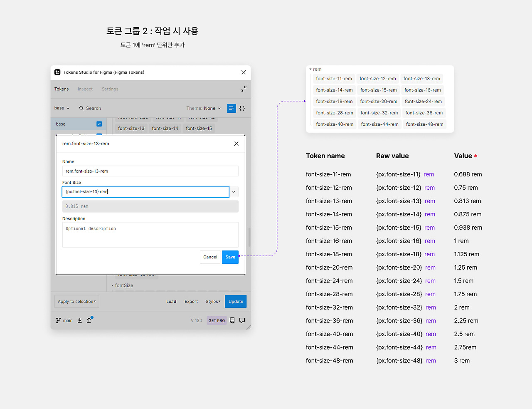532x409 pixels.
Task: Click the font-size-48-rem table row name
Action: 330,361
